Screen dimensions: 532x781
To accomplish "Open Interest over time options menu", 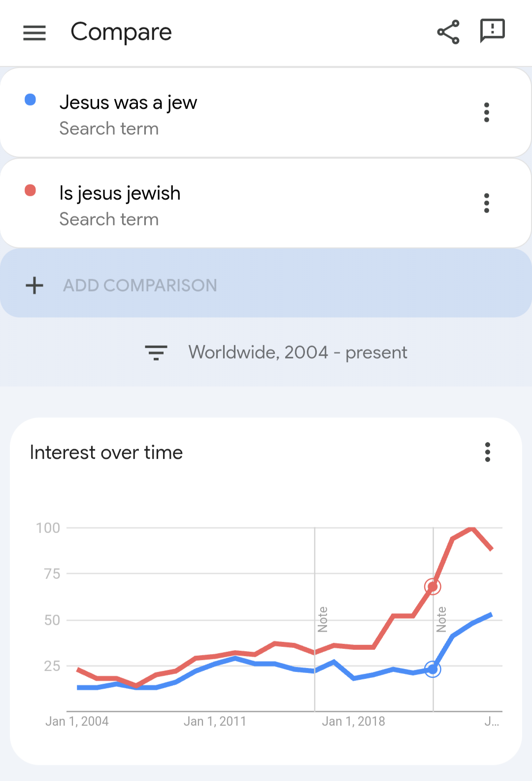I will [488, 452].
